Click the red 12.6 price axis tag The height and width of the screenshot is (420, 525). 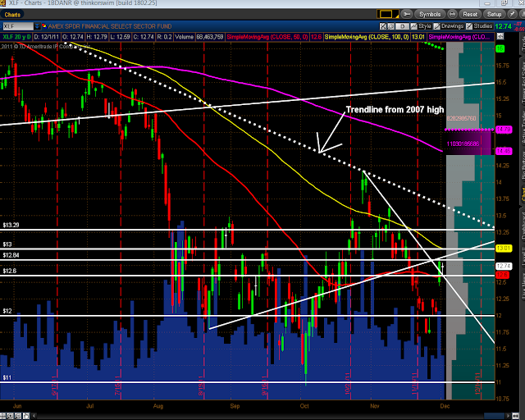point(502,275)
